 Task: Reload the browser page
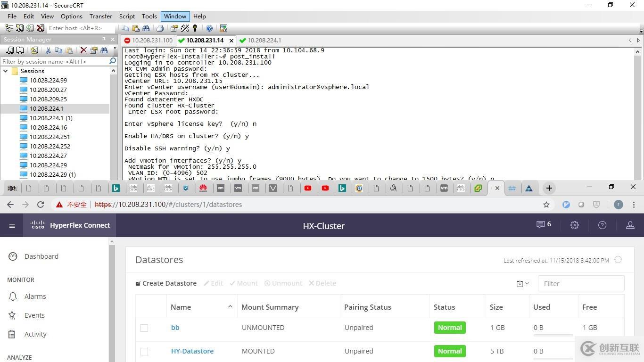(x=41, y=205)
